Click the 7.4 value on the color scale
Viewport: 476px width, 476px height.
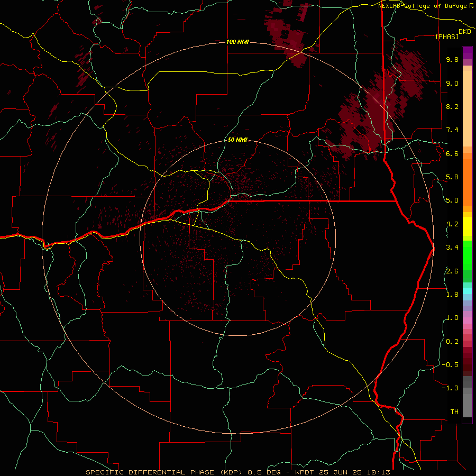[x=452, y=130]
